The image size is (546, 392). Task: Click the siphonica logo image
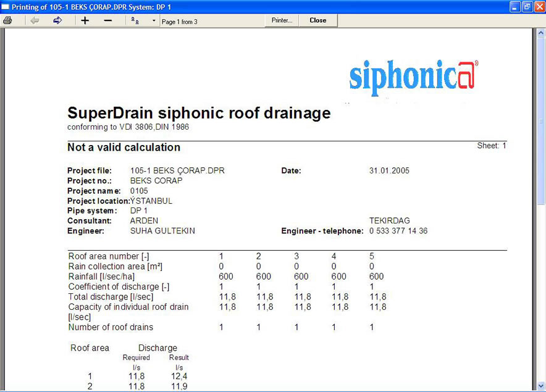(413, 77)
